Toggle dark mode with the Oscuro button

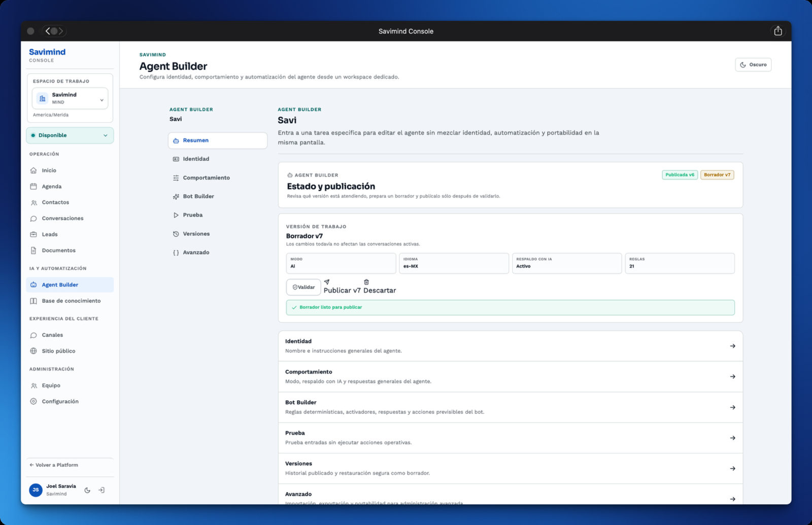tap(753, 64)
